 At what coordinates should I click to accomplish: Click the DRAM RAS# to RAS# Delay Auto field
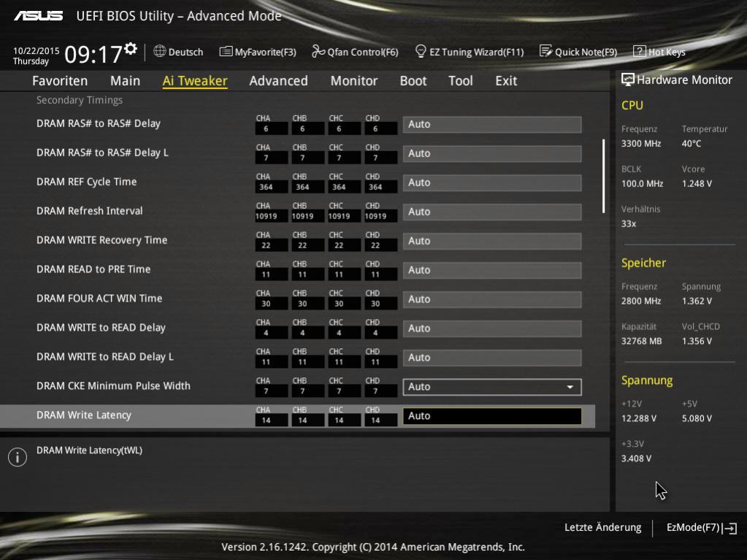(x=492, y=125)
